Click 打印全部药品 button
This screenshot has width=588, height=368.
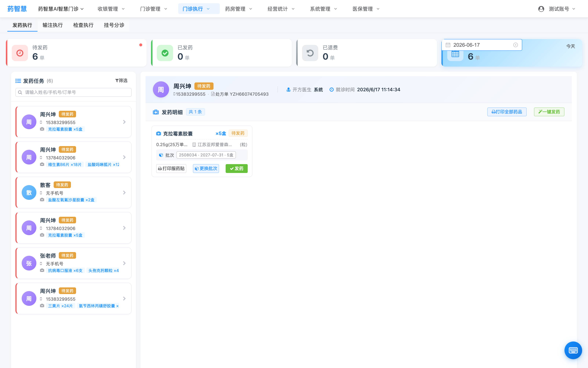507,112
